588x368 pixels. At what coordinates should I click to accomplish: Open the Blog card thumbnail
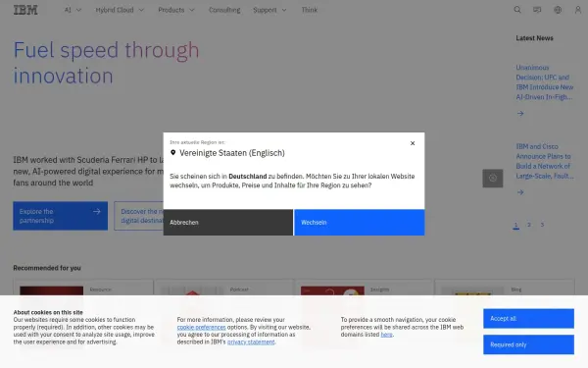point(472,291)
